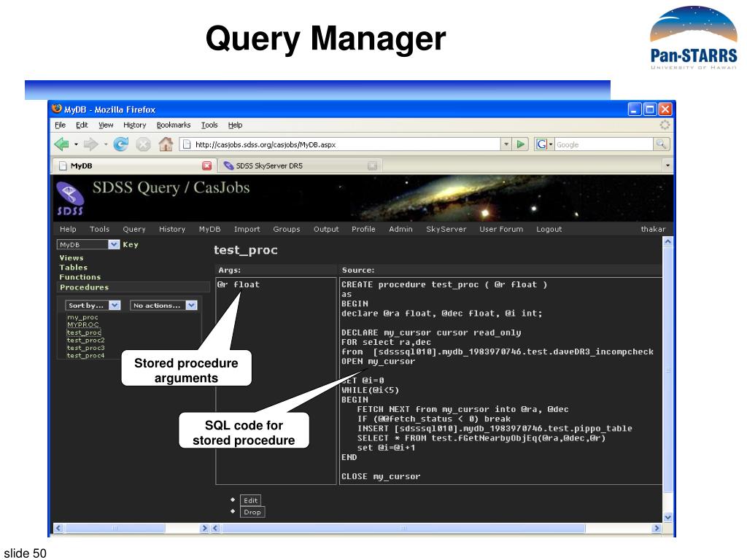The width and height of the screenshot is (747, 560).
Task: Open the test_proc2 procedure
Action: [x=86, y=340]
